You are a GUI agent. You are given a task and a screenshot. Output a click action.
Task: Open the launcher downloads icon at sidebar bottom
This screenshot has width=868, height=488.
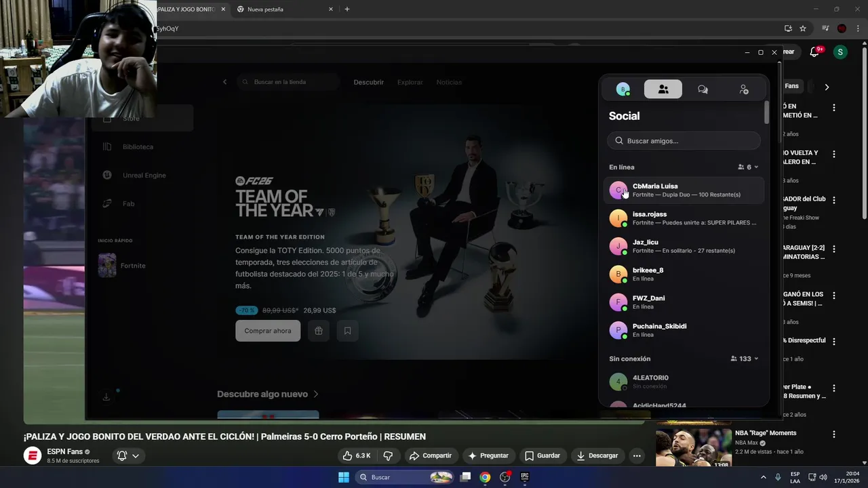[106, 397]
